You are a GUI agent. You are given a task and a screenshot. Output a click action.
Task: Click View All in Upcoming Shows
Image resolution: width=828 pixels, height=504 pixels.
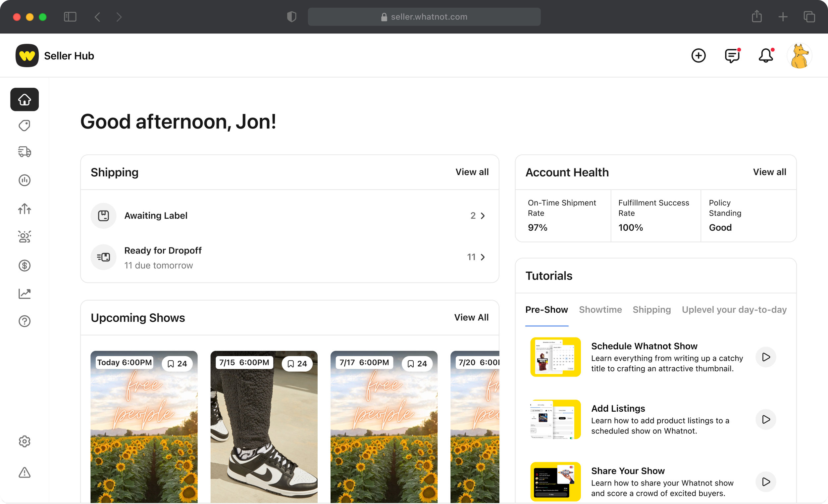coord(471,317)
